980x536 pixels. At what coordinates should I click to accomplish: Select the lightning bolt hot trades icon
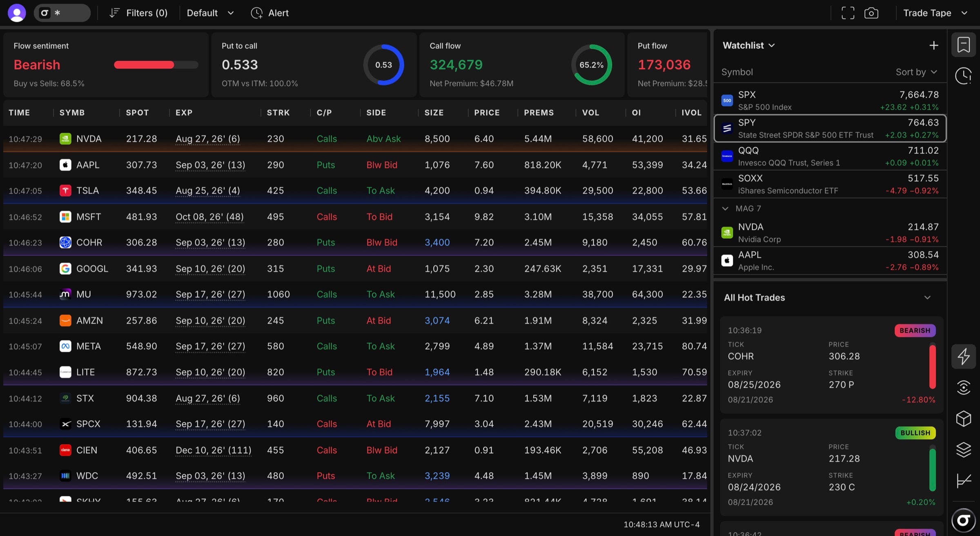click(963, 356)
